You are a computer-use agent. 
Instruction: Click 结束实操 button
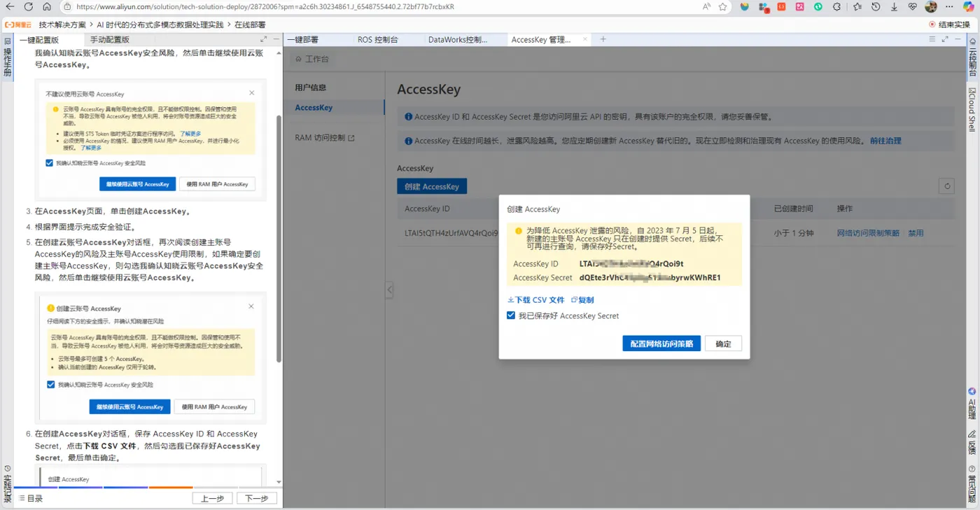(x=949, y=25)
